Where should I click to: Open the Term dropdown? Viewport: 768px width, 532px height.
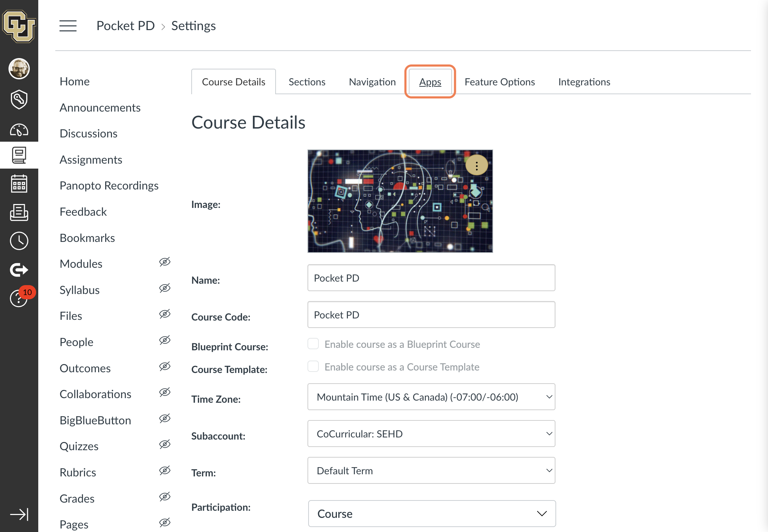[x=431, y=470]
